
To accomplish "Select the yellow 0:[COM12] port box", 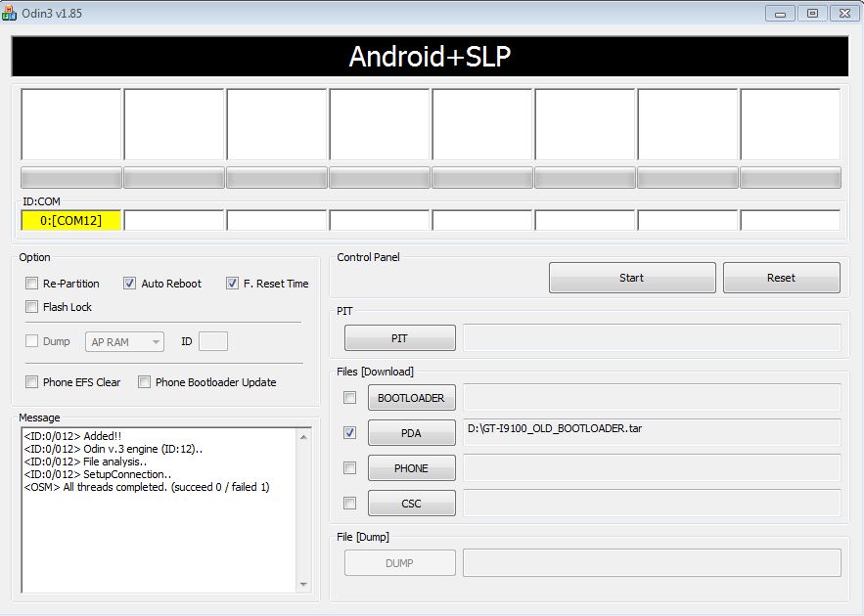I will click(x=71, y=220).
